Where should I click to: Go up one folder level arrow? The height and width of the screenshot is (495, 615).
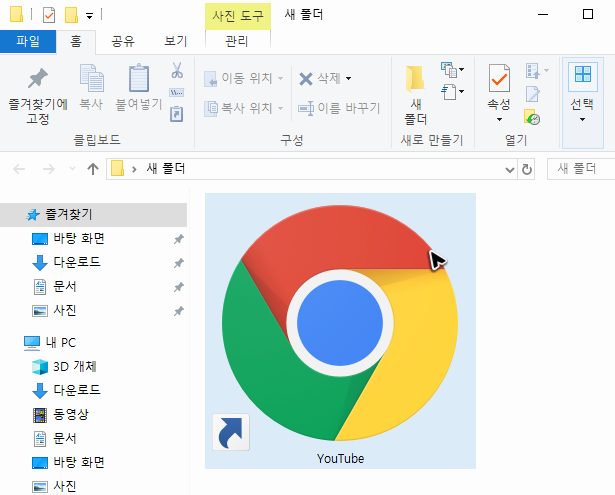[93, 169]
